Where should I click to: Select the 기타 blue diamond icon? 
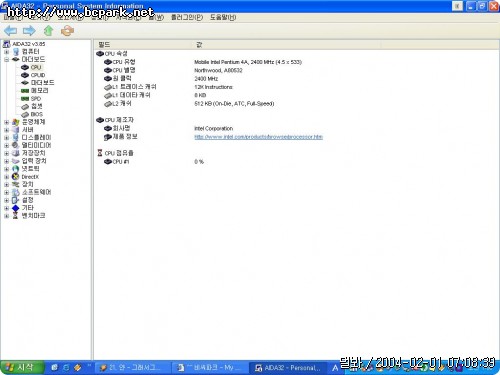(16, 208)
